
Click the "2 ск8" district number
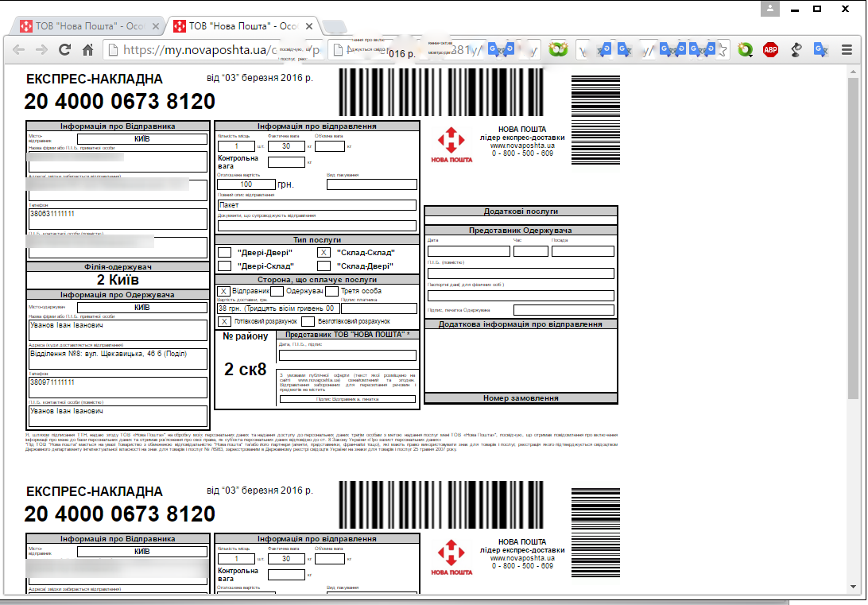click(246, 369)
